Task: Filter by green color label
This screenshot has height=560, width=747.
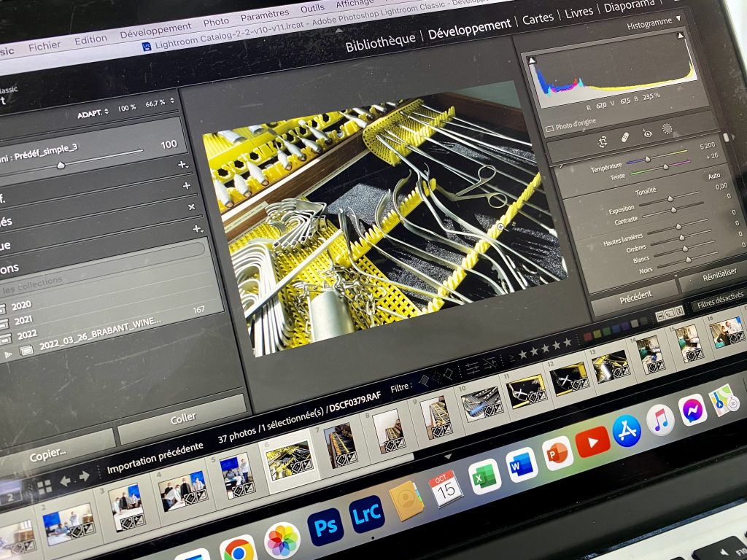Action: (x=605, y=332)
